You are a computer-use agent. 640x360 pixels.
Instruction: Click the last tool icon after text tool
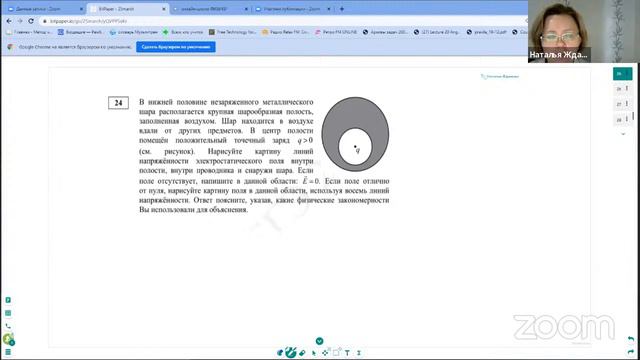pyautogui.click(x=359, y=353)
